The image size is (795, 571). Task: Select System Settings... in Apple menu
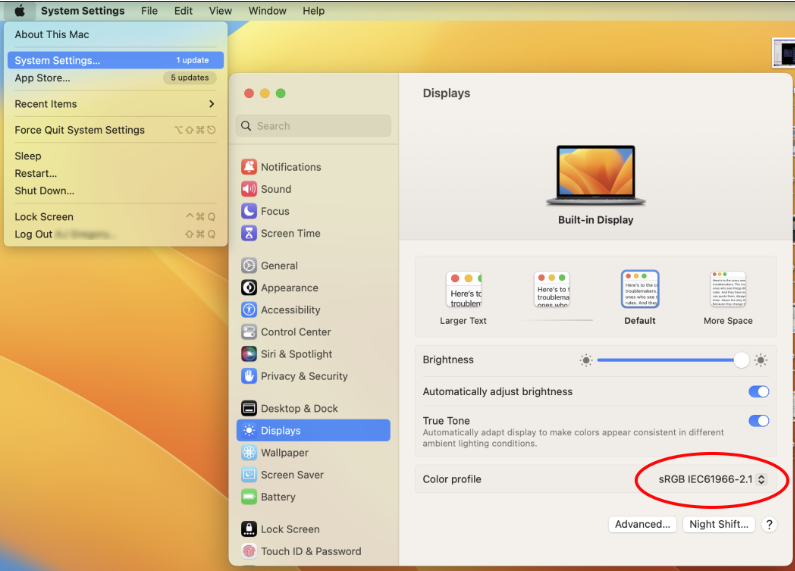(x=116, y=60)
